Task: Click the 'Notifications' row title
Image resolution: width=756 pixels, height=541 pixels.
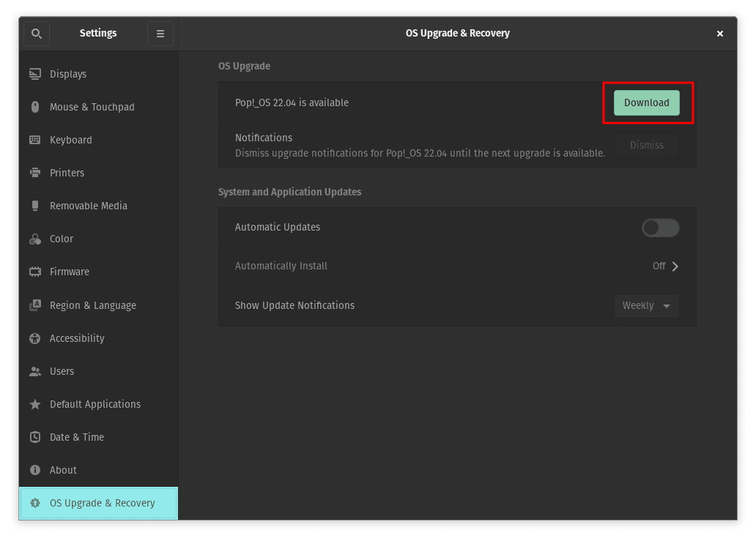Action: click(x=263, y=138)
